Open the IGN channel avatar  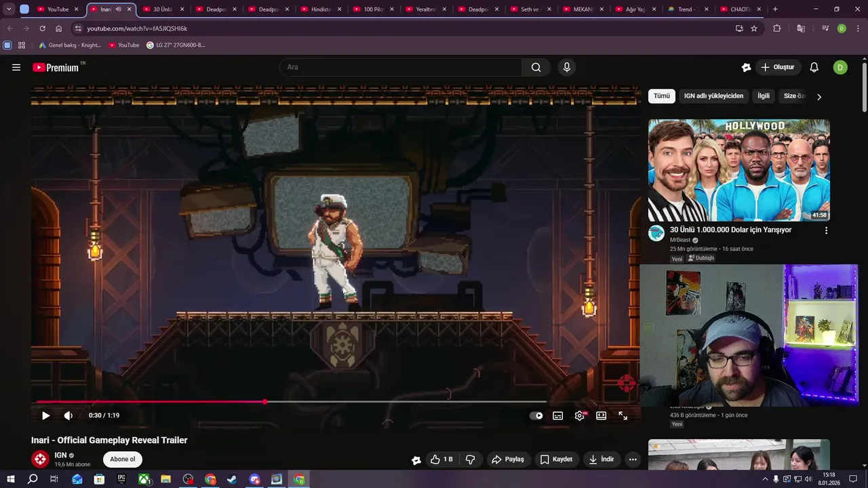coord(41,459)
